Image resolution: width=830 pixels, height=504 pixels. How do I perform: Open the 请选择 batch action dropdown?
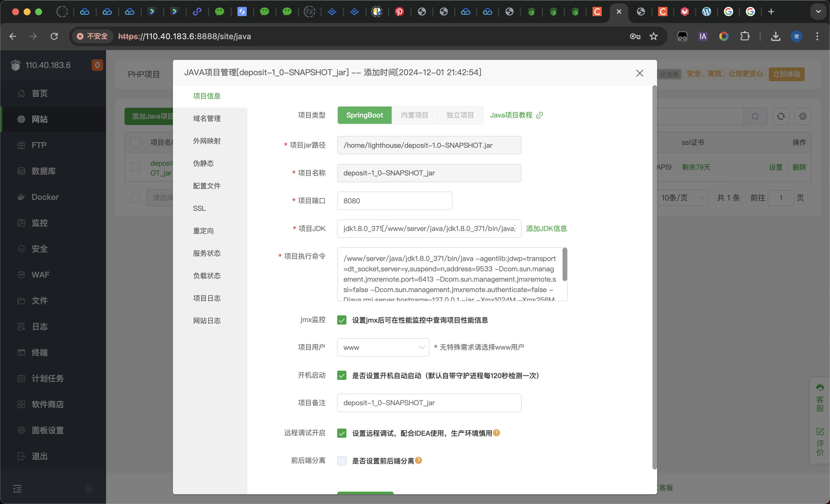tap(160, 198)
